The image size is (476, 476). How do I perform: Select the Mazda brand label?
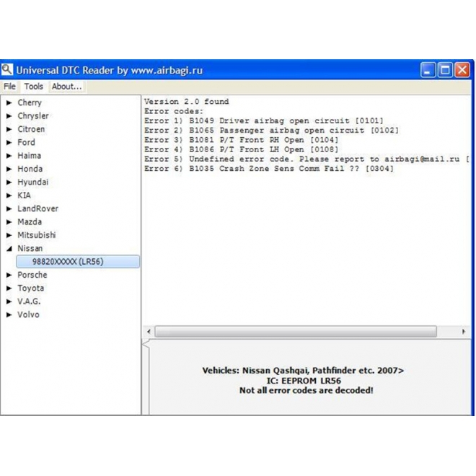coord(30,222)
